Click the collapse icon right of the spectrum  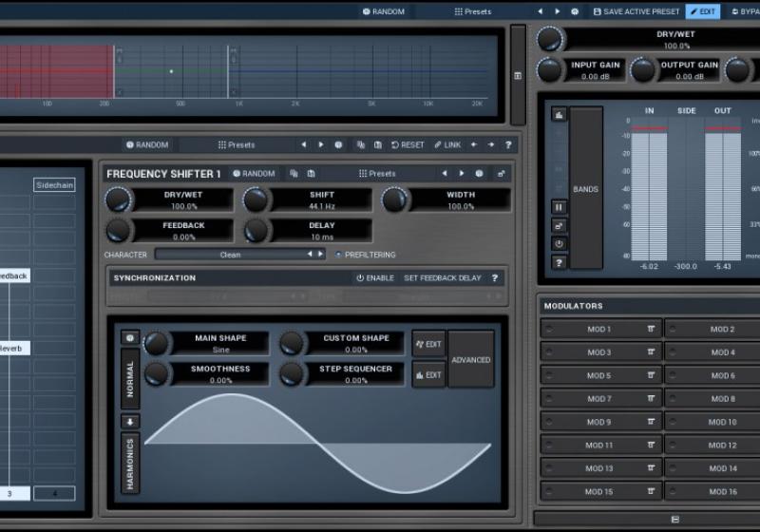[517, 75]
